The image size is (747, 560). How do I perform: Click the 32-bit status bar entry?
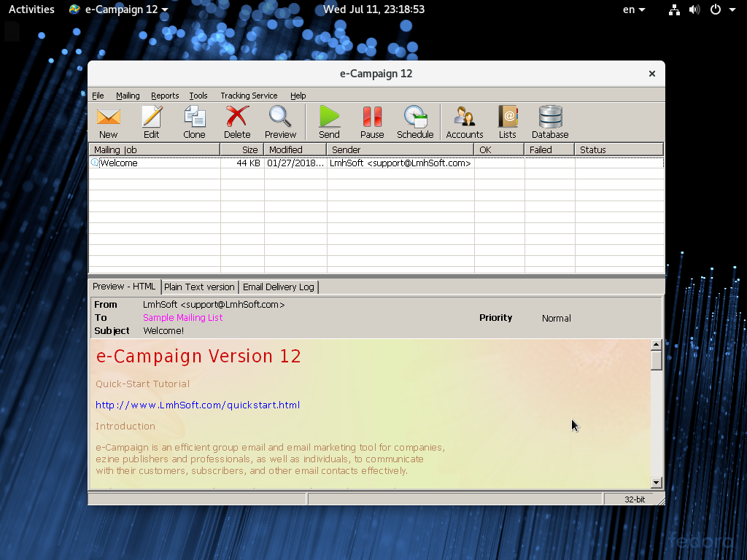point(635,499)
